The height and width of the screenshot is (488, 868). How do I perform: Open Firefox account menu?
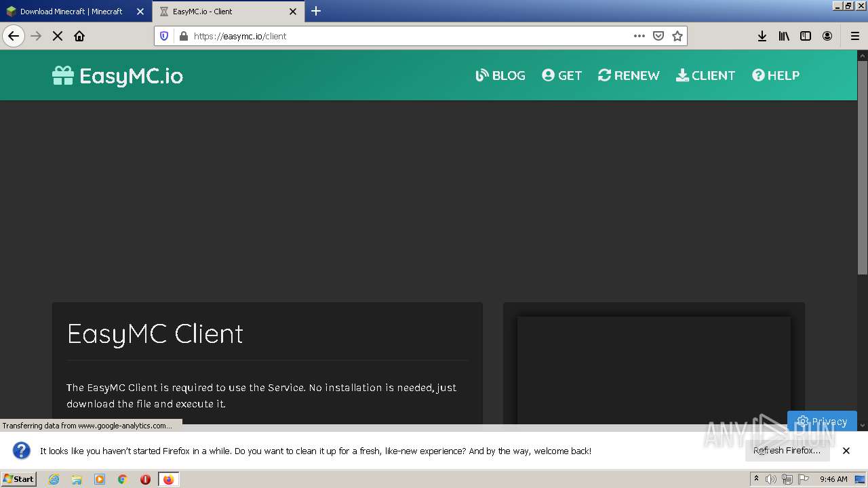click(827, 36)
